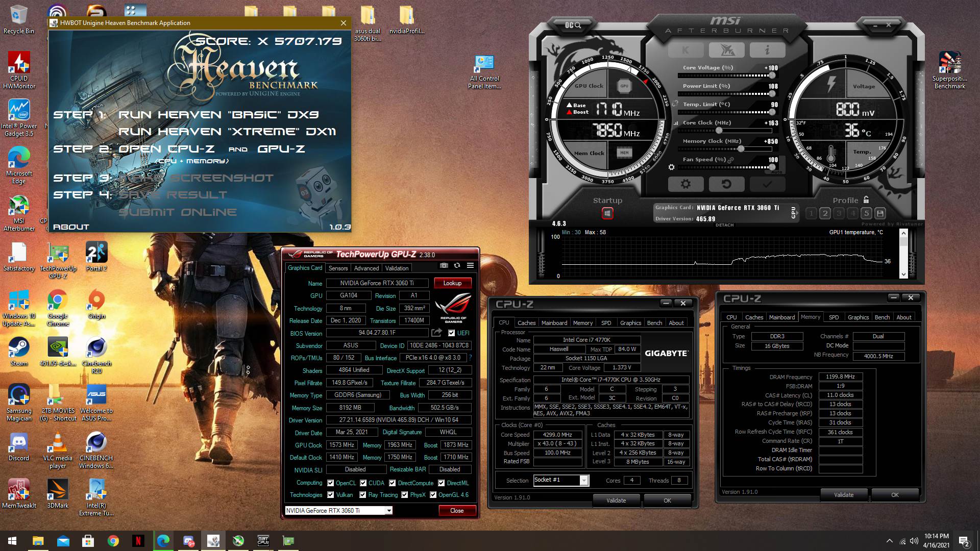
Task: Toggle PhysX checkbox in GPU-Z
Action: tap(404, 494)
